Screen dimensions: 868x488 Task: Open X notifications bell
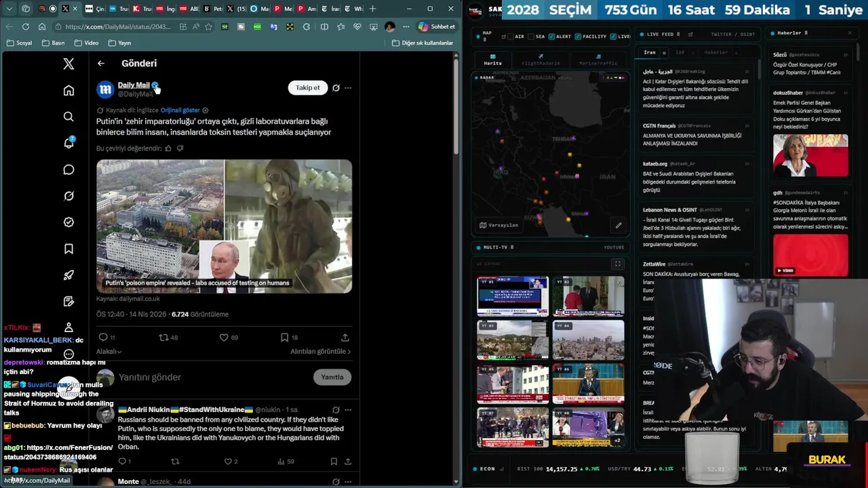[68, 143]
